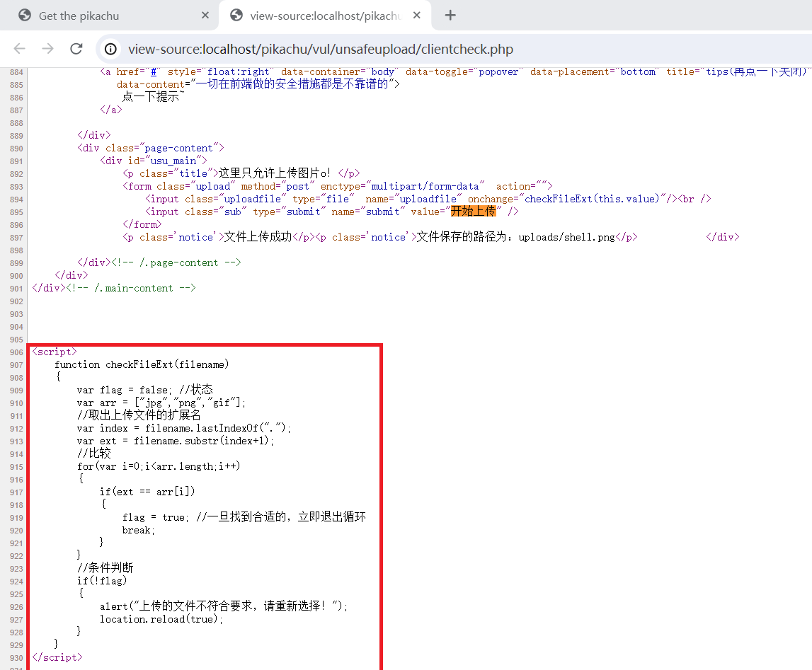812x670 pixels.
Task: Click the '<!-- /.main-content -->' comment
Action: pos(130,288)
